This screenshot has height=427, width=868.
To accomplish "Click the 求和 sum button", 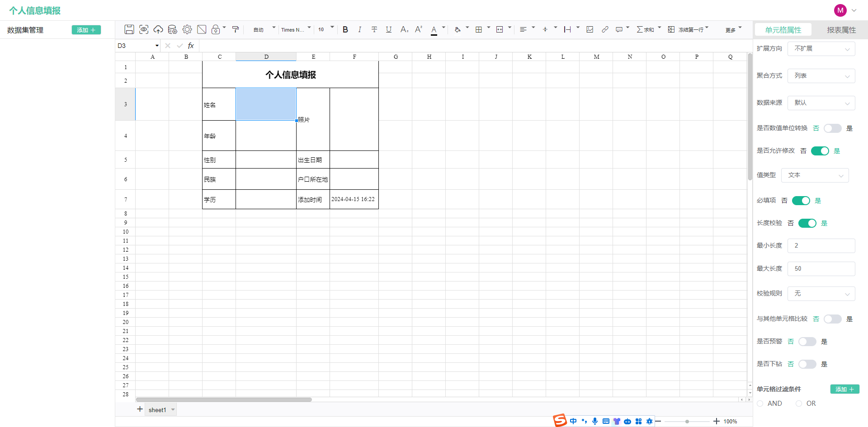I will point(645,29).
